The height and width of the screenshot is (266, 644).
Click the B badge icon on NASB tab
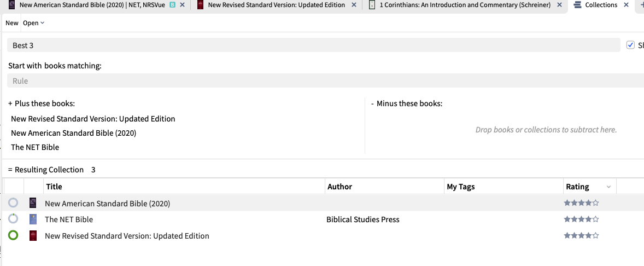coord(173,5)
